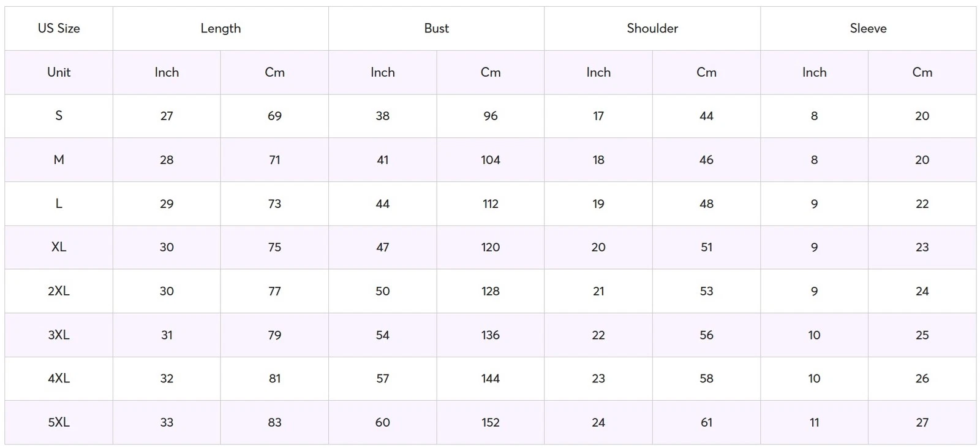This screenshot has height=448, width=980.
Task: Select the XL size row label
Action: (59, 247)
